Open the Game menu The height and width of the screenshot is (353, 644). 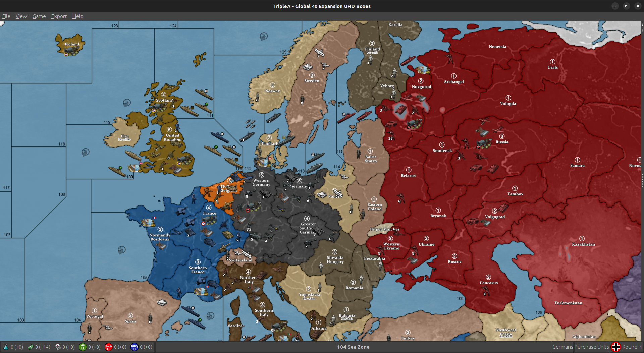pos(39,16)
